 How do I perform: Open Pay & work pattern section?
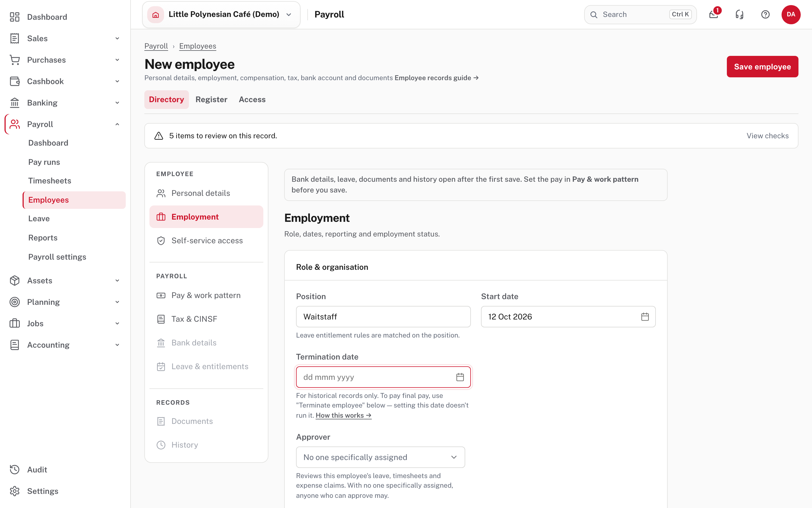pyautogui.click(x=206, y=295)
